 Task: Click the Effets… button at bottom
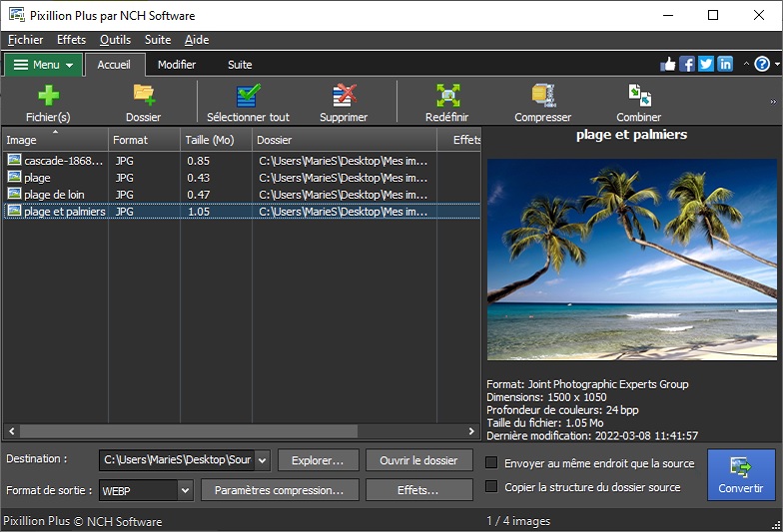[419, 490]
